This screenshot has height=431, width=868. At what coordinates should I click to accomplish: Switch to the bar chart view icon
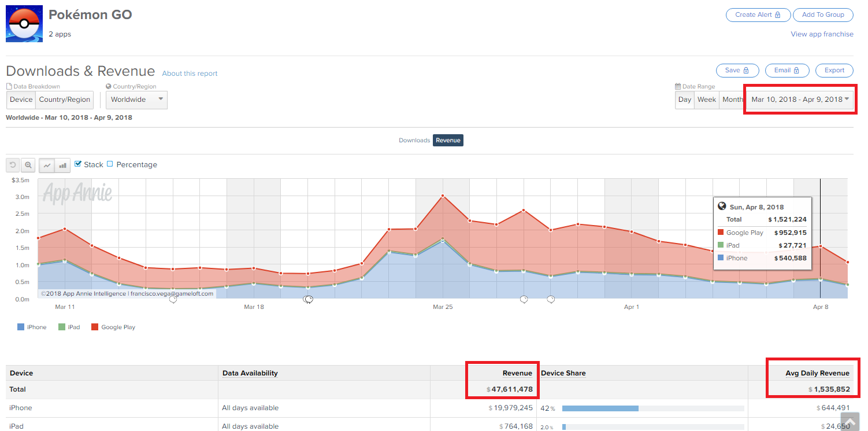tap(62, 165)
